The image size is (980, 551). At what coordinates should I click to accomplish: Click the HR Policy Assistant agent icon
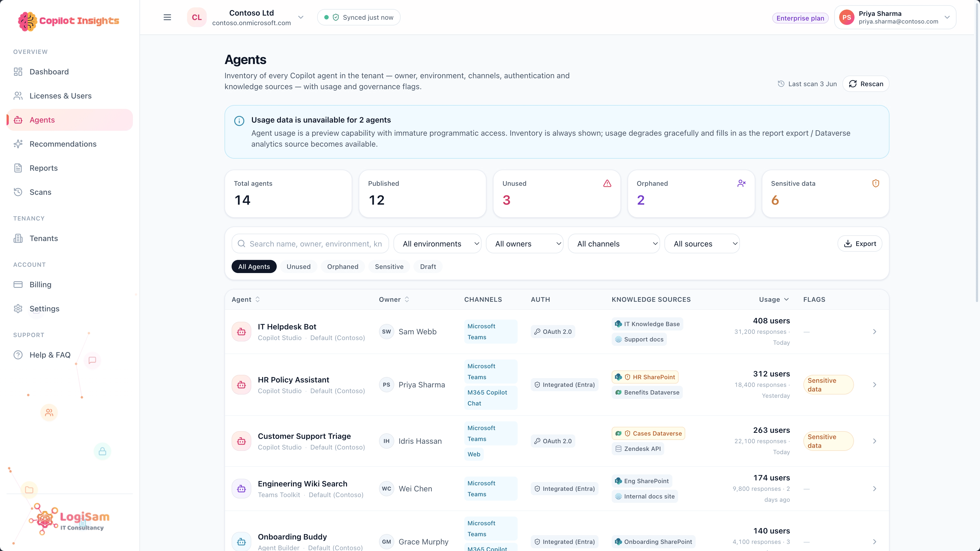(241, 385)
